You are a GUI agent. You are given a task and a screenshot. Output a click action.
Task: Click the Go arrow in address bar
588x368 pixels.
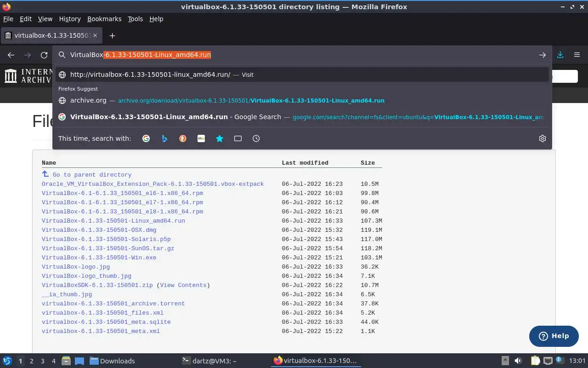[543, 55]
